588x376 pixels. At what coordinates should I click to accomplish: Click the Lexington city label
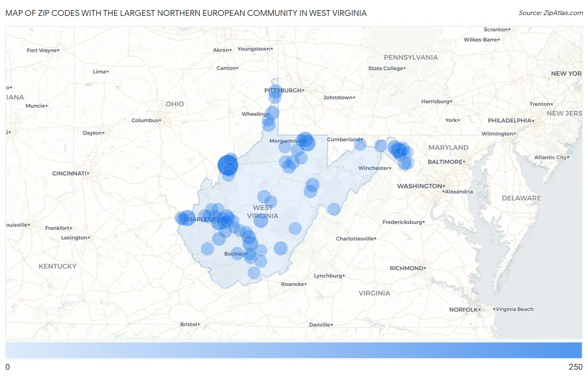pos(74,238)
